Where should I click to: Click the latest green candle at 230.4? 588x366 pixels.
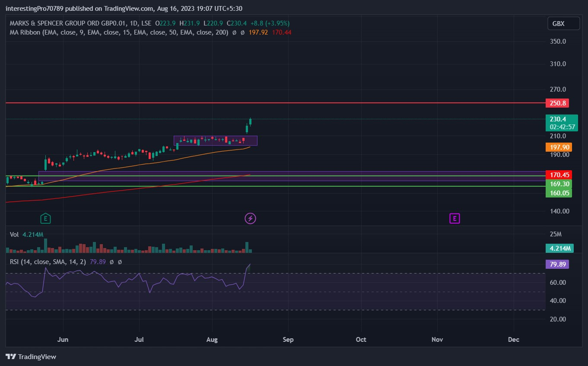click(251, 121)
